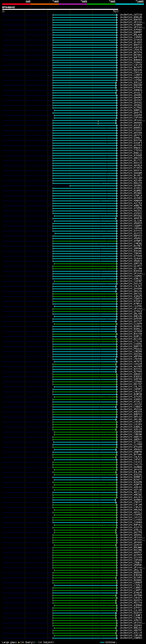Select hit UniRef100_P33207
Screen dimensions: 146x644
point(131,130)
